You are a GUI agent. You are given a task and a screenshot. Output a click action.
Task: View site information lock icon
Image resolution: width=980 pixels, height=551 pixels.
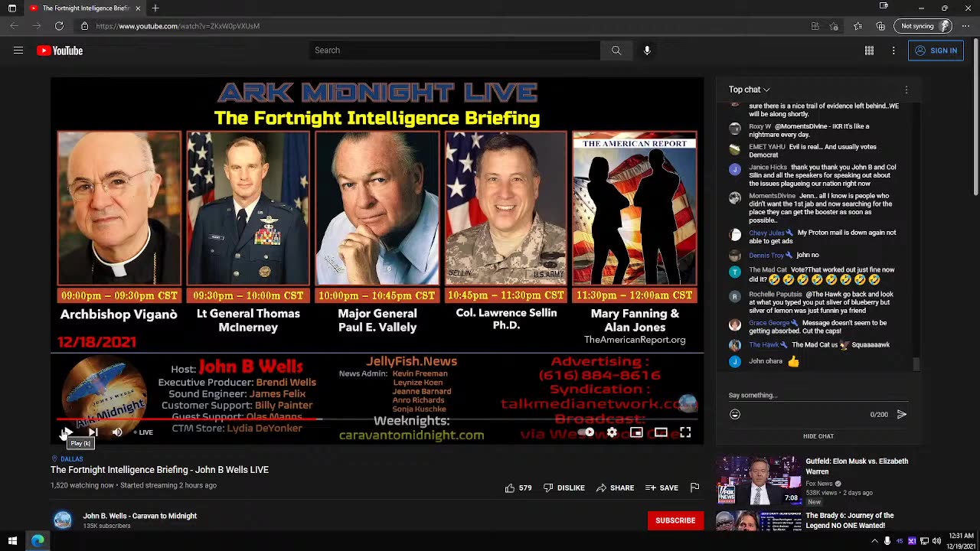[x=85, y=26]
